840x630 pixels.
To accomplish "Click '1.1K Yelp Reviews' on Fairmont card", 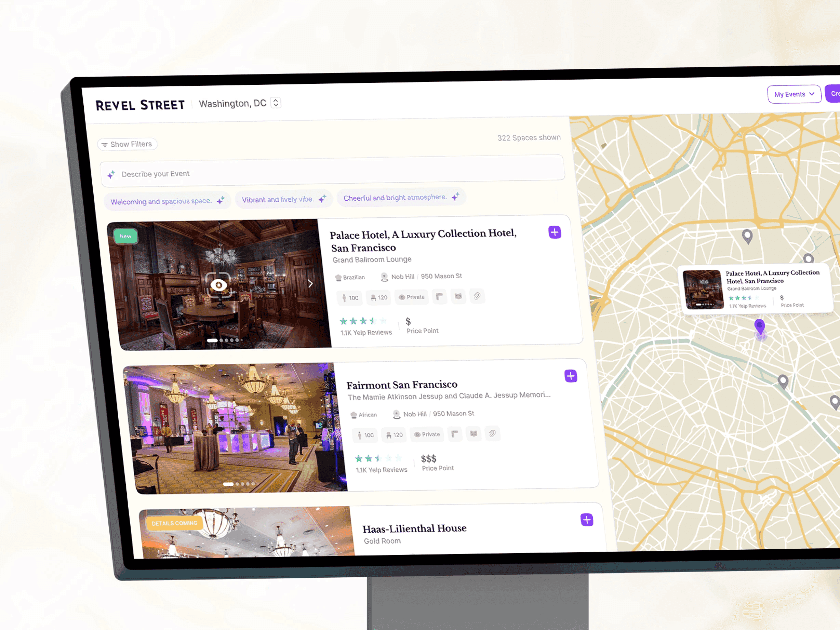I will coord(381,470).
